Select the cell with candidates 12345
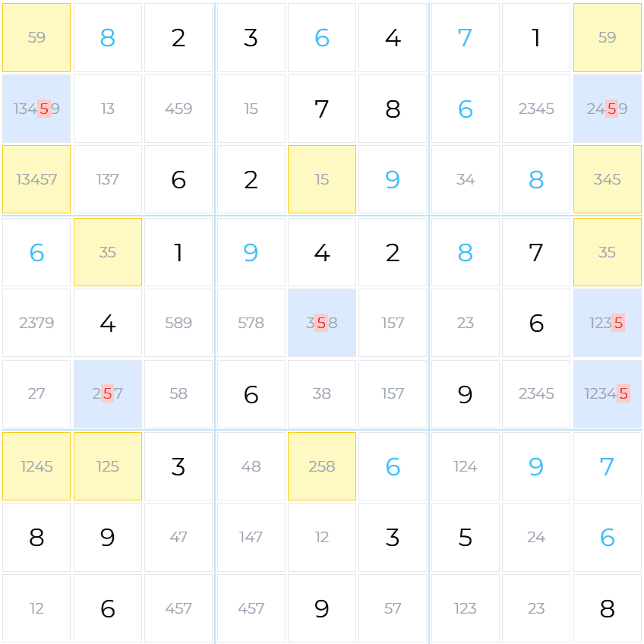This screenshot has width=644, height=644. click(x=608, y=394)
